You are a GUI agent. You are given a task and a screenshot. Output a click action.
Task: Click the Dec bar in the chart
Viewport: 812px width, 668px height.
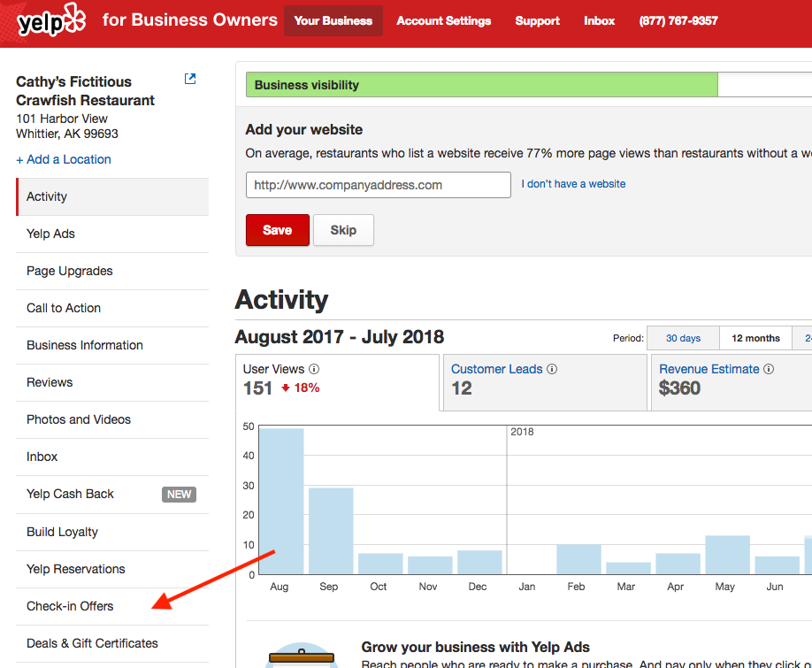coord(479,563)
